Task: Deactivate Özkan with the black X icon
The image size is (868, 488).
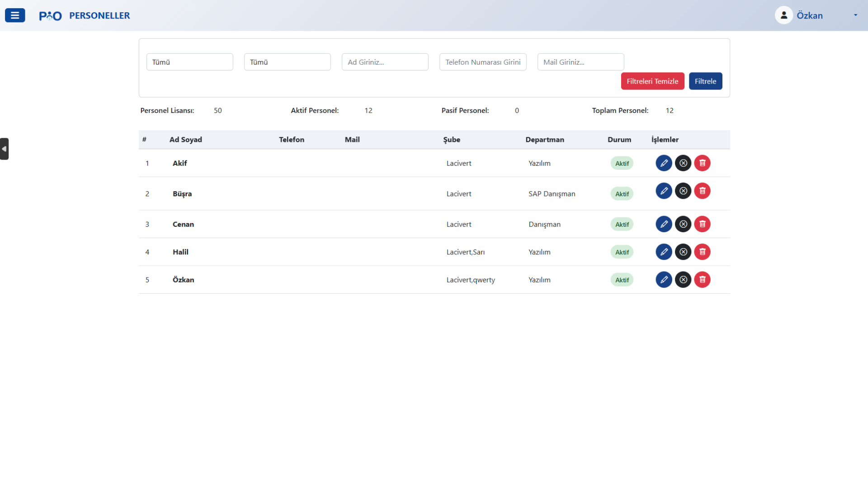Action: 683,280
